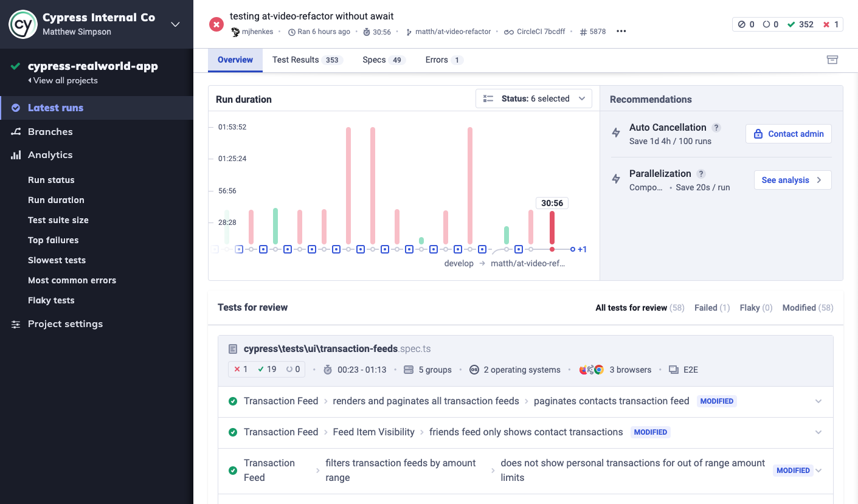Select All tests for review filter
The height and width of the screenshot is (504, 858).
(640, 308)
